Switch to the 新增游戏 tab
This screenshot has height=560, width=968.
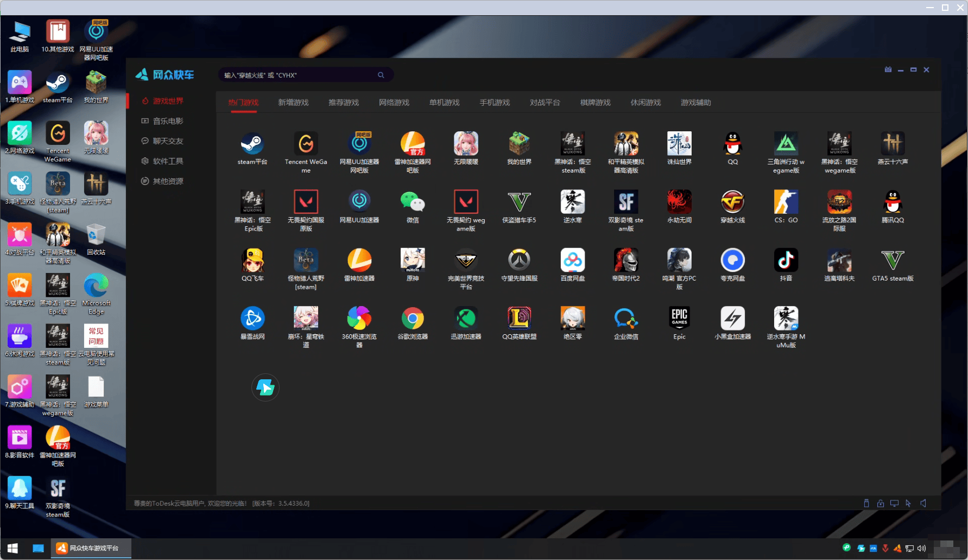[293, 103]
